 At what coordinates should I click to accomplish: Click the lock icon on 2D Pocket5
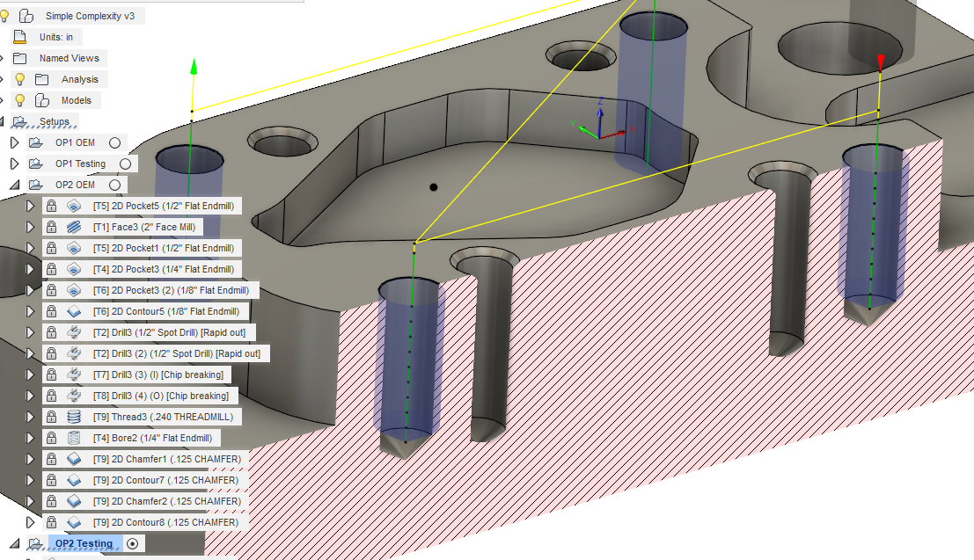[51, 206]
